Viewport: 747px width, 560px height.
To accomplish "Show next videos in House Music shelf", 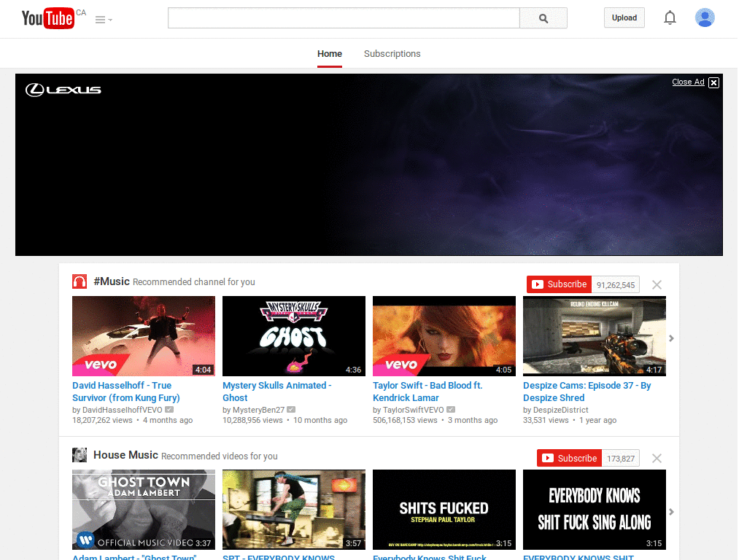I will 671,512.
